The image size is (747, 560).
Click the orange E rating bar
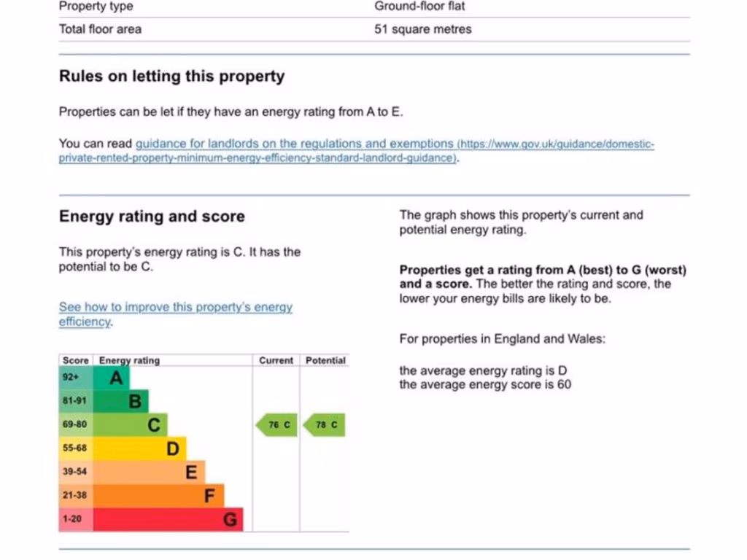pyautogui.click(x=150, y=472)
